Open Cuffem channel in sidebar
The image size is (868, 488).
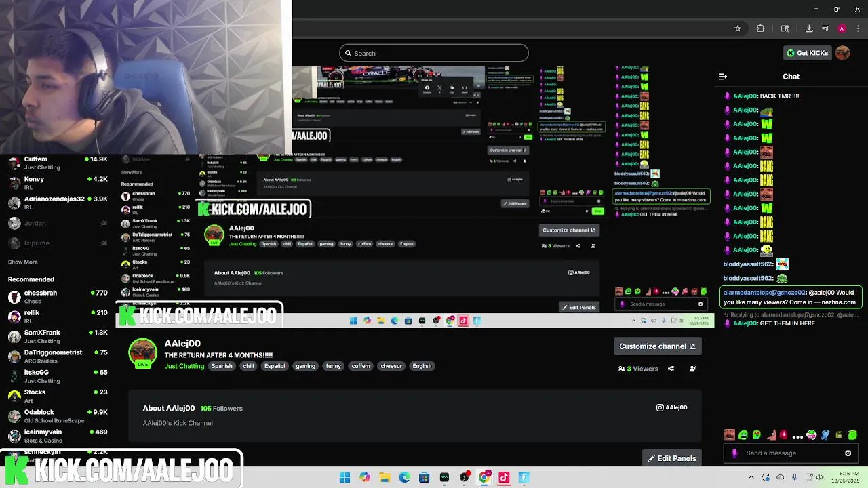click(x=58, y=163)
